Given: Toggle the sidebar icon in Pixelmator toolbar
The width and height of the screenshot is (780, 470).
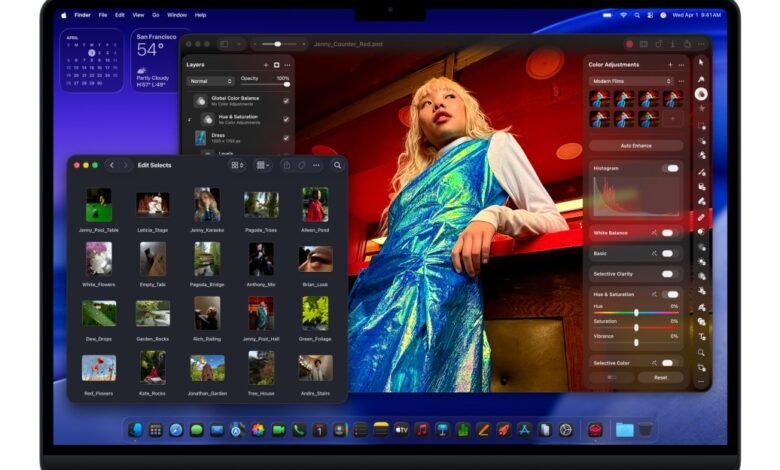Looking at the screenshot, I should click(224, 44).
